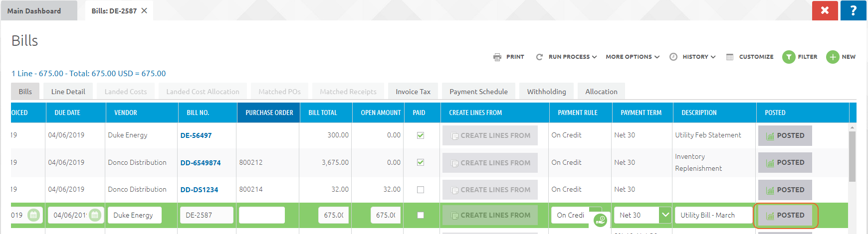Click the Customize grid icon
Viewport: 868px width, 234px height.
point(730,57)
